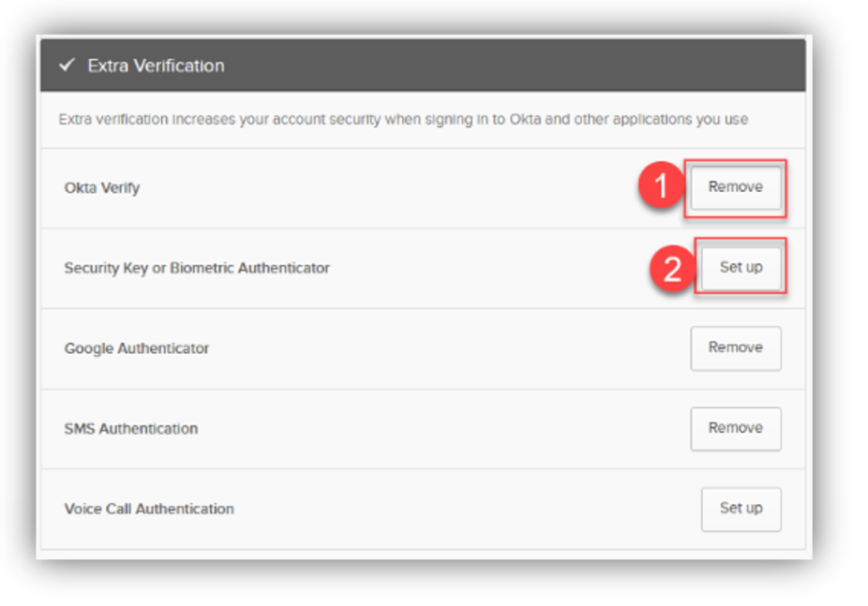Remove SMS Authentication

tap(736, 429)
